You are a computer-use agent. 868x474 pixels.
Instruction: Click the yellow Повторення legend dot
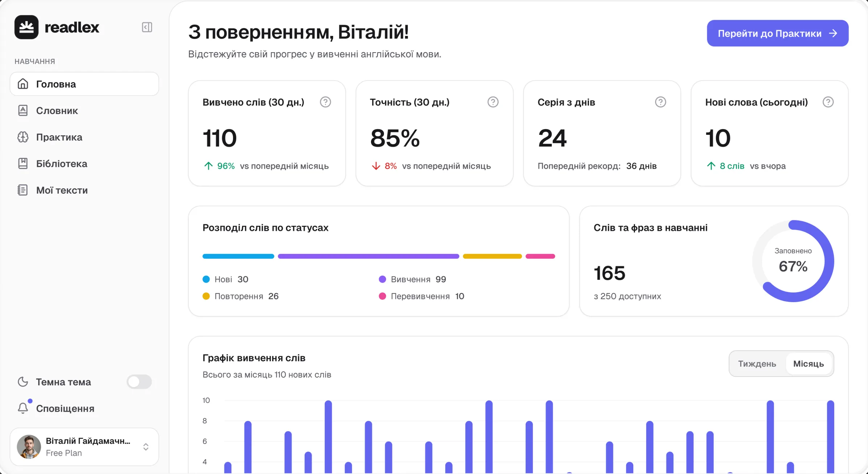coord(206,296)
